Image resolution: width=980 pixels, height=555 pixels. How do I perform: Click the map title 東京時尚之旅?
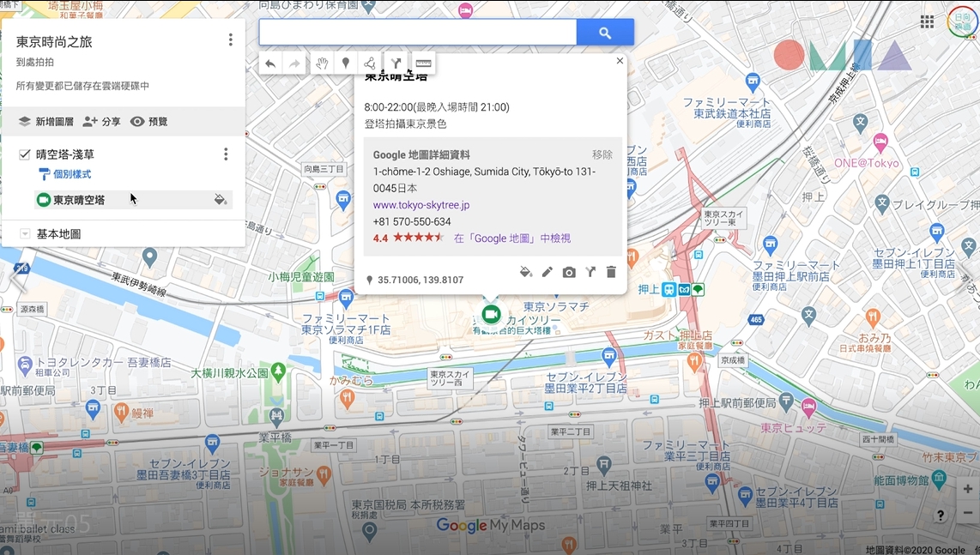point(54,42)
